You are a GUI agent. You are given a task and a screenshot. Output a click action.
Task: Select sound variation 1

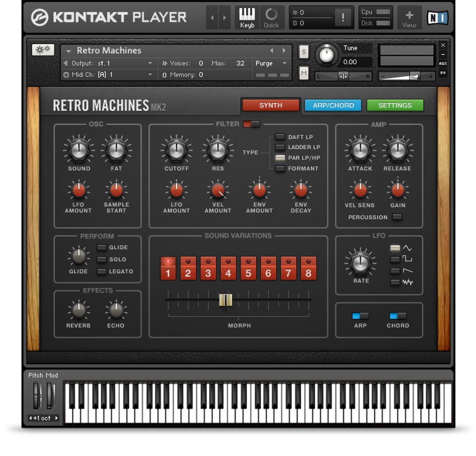168,268
